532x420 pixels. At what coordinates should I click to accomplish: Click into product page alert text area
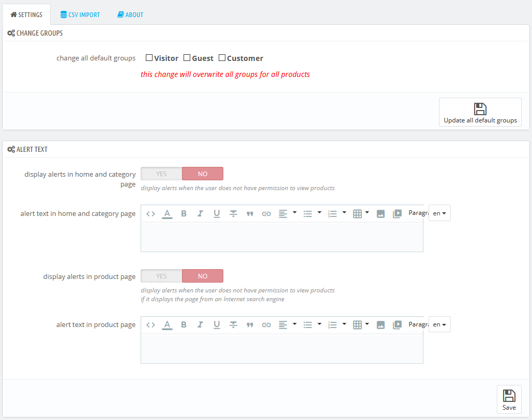click(x=282, y=349)
